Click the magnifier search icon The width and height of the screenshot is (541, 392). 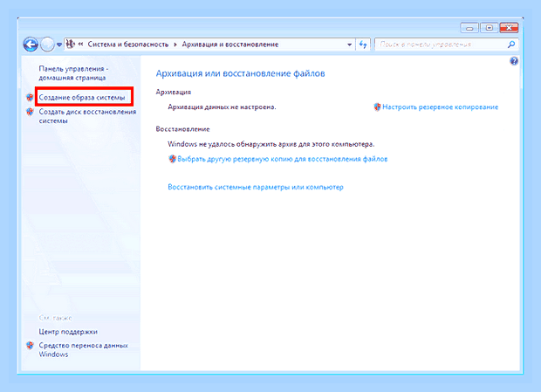point(511,45)
